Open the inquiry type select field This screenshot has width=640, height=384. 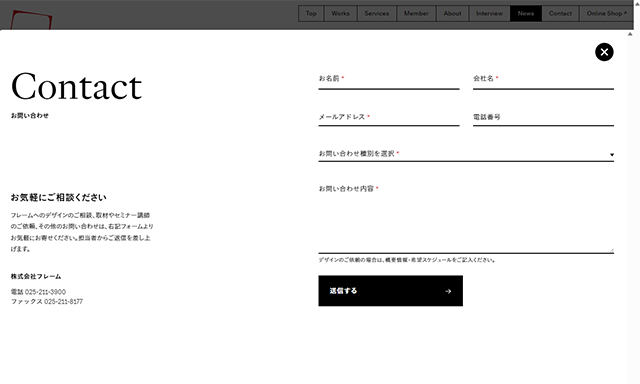click(466, 154)
